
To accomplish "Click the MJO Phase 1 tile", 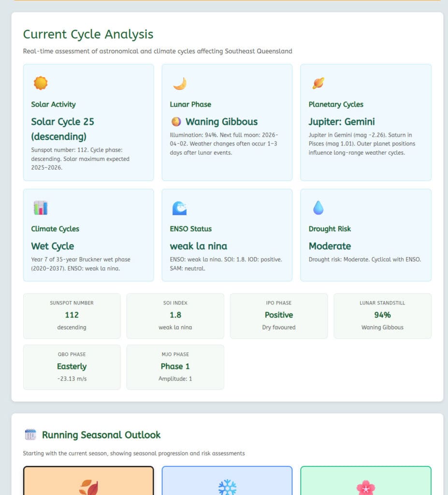I will pos(175,367).
